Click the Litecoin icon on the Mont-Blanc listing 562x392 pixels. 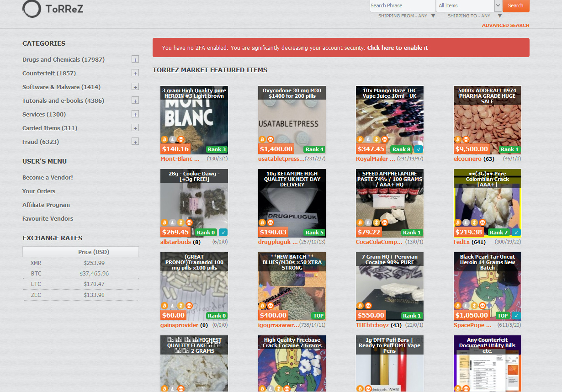click(x=173, y=139)
